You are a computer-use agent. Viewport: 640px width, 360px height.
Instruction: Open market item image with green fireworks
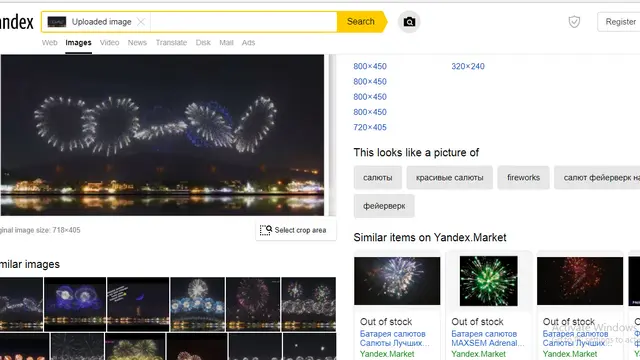488,281
